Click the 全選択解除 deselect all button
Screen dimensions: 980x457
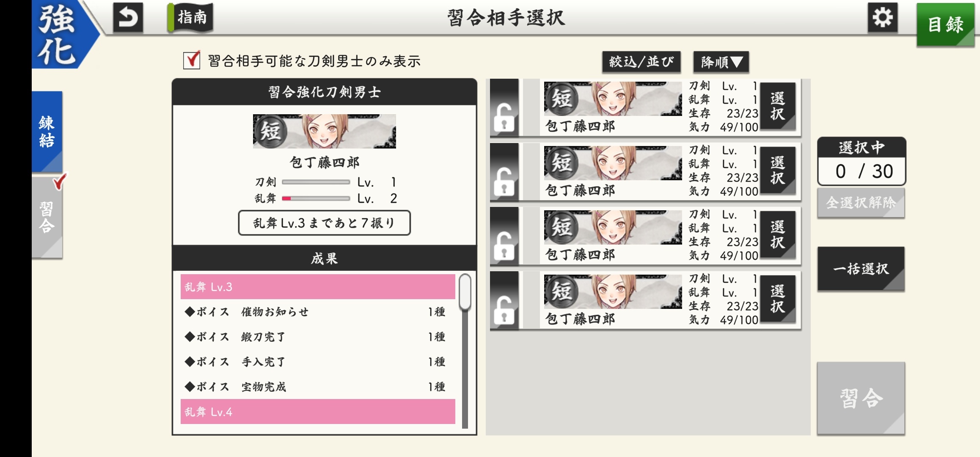[861, 203]
